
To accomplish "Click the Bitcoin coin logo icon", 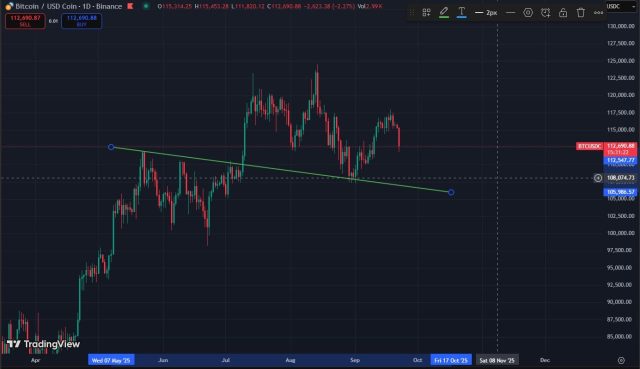I will (x=9, y=6).
